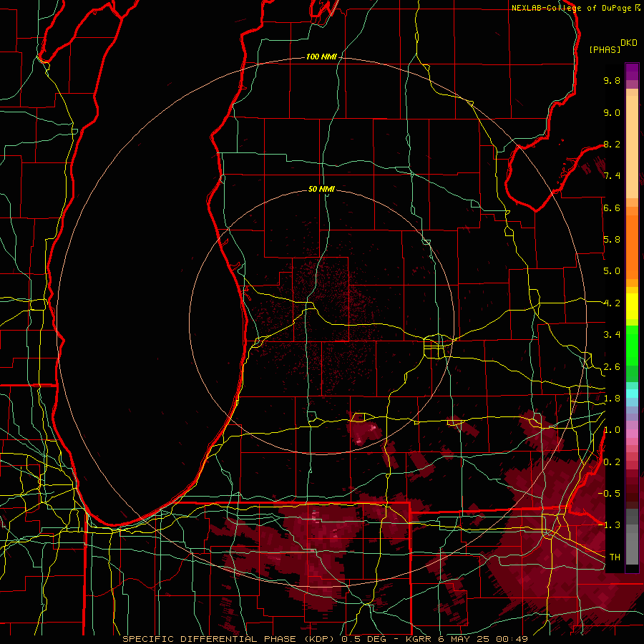Select the 2.6 legend value

click(x=612, y=367)
